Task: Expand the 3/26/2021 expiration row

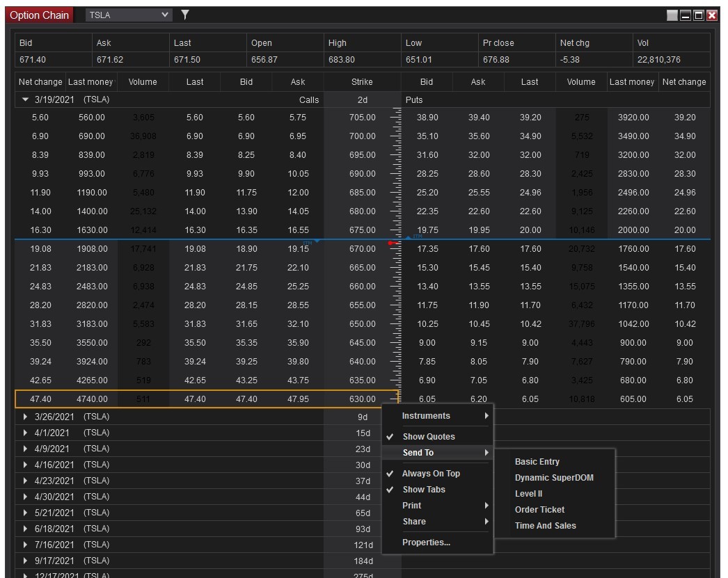Action: (26, 417)
